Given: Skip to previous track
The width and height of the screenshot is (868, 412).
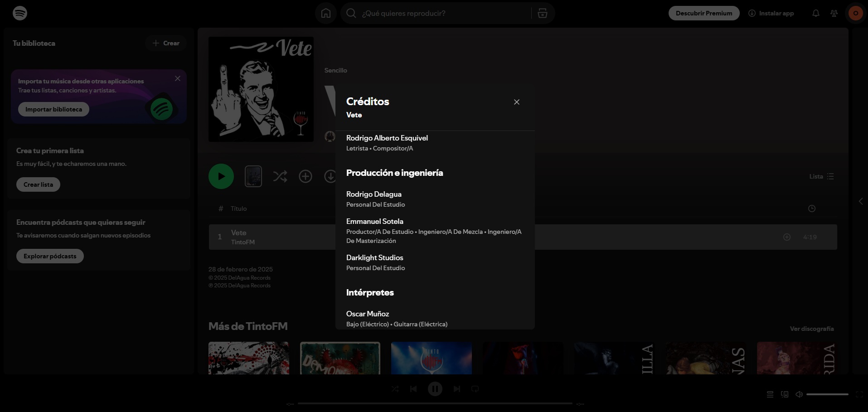Looking at the screenshot, I should pos(413,389).
